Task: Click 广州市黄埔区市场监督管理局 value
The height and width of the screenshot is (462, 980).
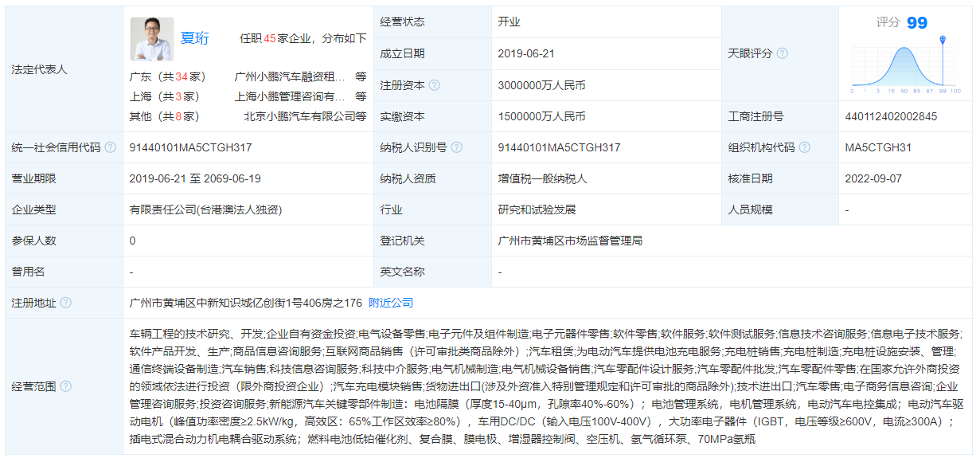Action: click(570, 241)
